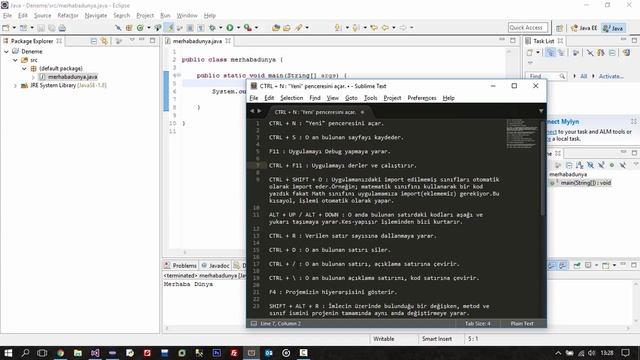Click the Categorized view icon in Task List
This screenshot has height=360, width=640.
tap(550, 53)
